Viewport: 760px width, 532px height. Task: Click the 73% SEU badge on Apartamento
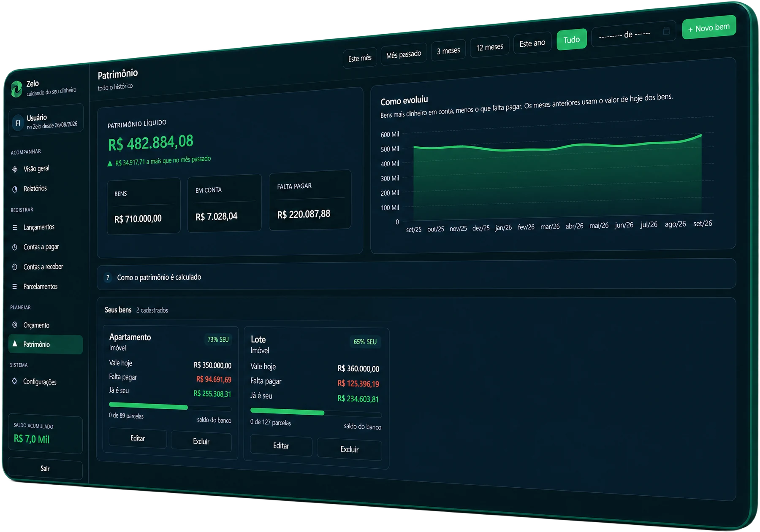click(218, 339)
